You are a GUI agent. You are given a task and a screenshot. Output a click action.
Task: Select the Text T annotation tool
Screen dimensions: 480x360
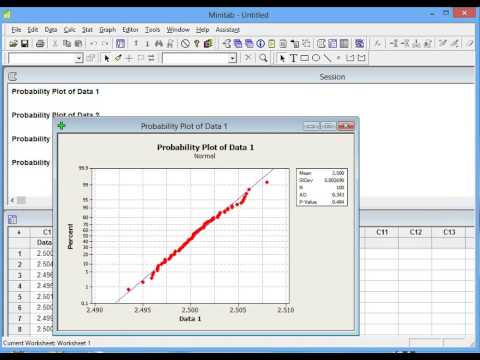pyautogui.click(x=293, y=58)
